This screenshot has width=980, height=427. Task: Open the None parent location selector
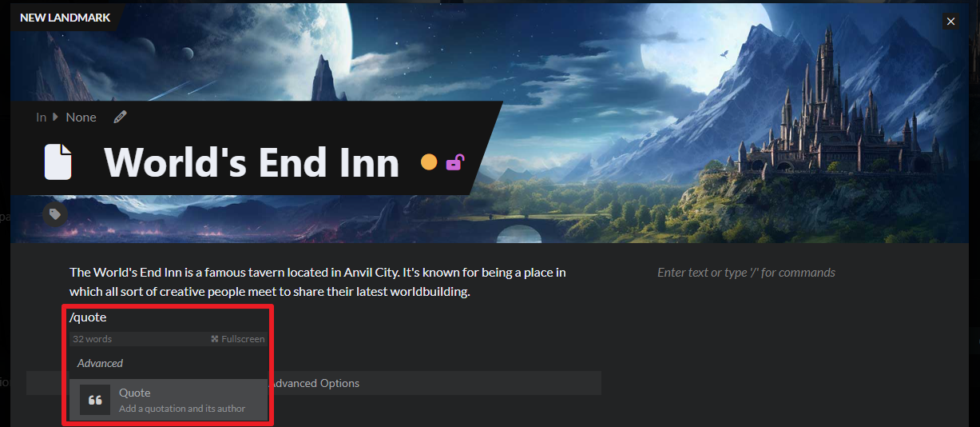(x=81, y=117)
